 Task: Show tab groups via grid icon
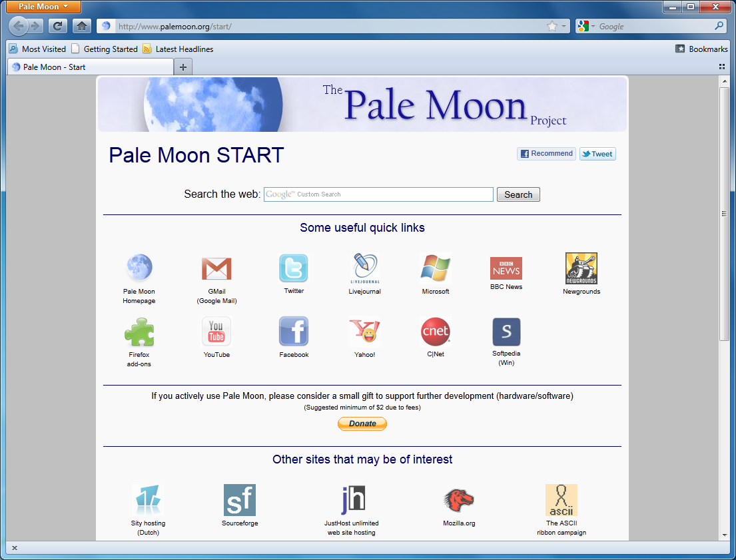722,67
